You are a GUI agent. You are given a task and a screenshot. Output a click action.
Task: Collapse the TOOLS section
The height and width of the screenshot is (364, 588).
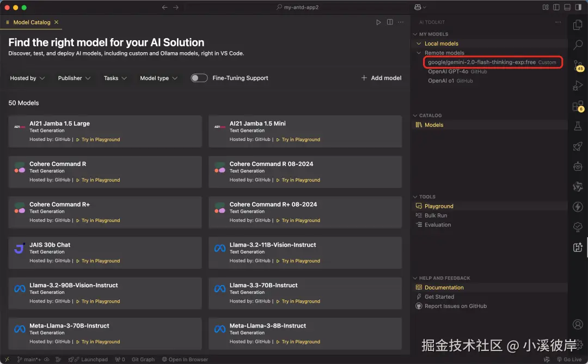pyautogui.click(x=415, y=197)
